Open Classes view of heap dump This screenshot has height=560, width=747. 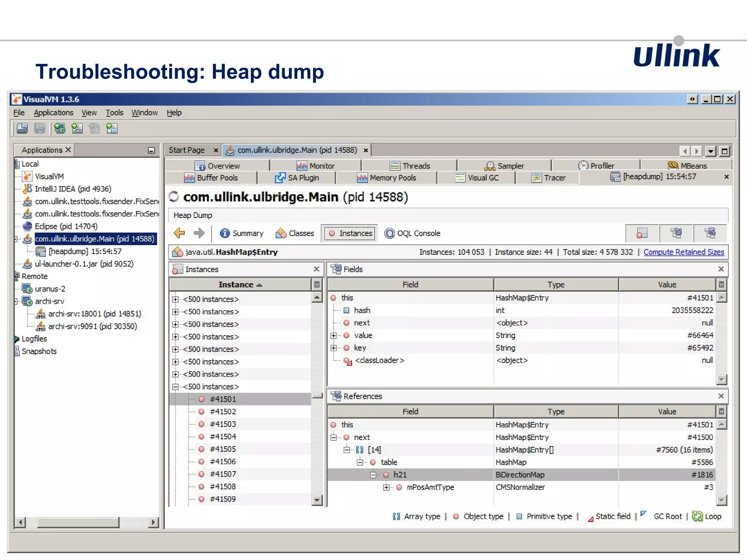[x=295, y=233]
